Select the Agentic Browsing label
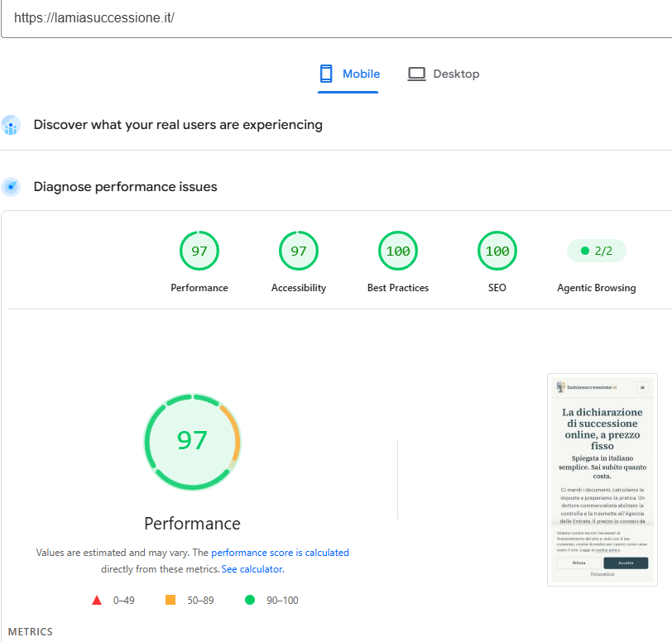This screenshot has width=672, height=642. tap(597, 288)
